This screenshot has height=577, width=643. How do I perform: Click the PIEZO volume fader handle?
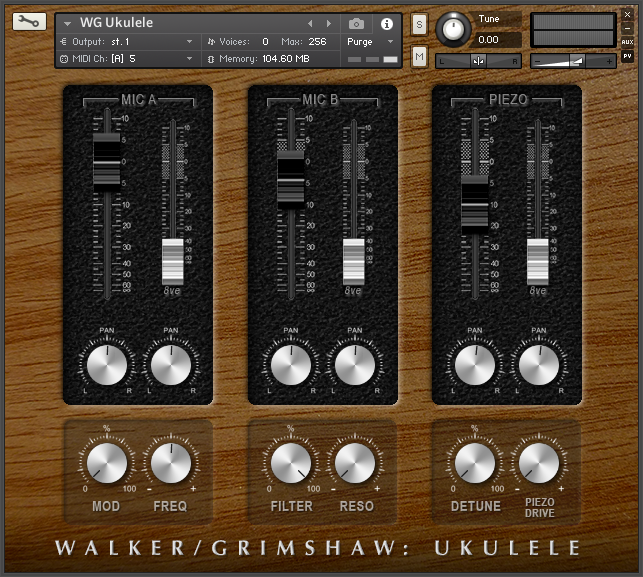pos(475,205)
